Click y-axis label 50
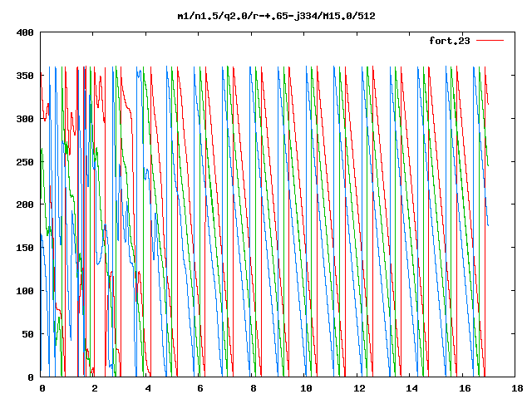 pos(28,334)
